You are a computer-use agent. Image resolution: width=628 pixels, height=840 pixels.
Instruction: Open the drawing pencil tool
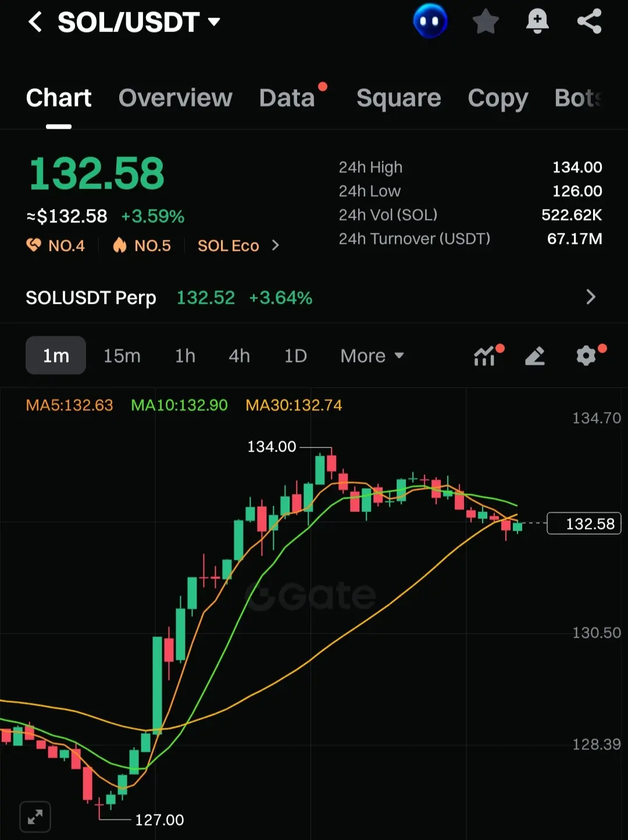click(x=535, y=355)
